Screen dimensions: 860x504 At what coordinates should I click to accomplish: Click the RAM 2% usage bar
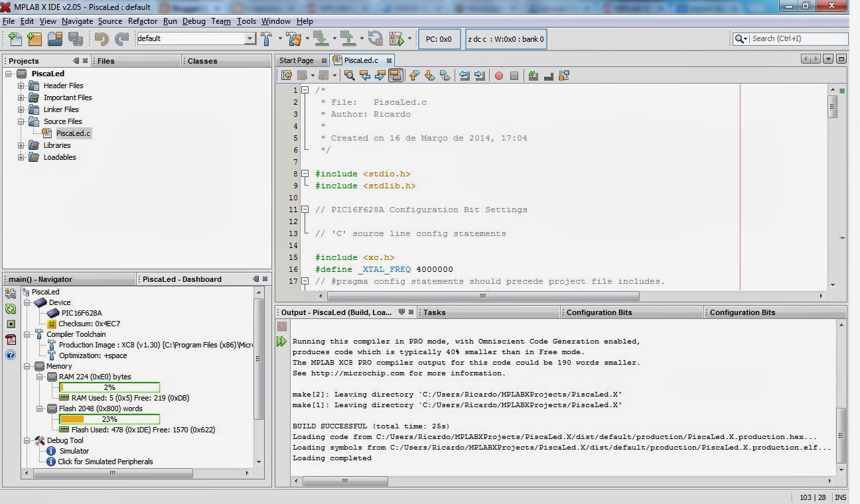click(109, 387)
